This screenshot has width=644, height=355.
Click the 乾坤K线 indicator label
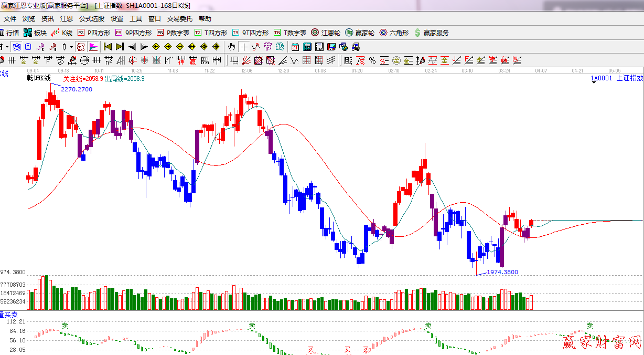tap(39, 78)
